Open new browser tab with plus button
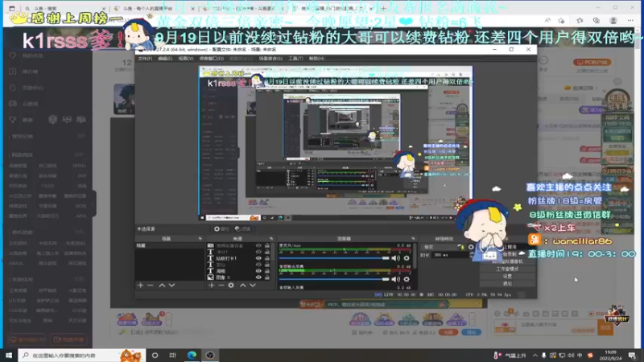644x362 pixels. (384, 8)
